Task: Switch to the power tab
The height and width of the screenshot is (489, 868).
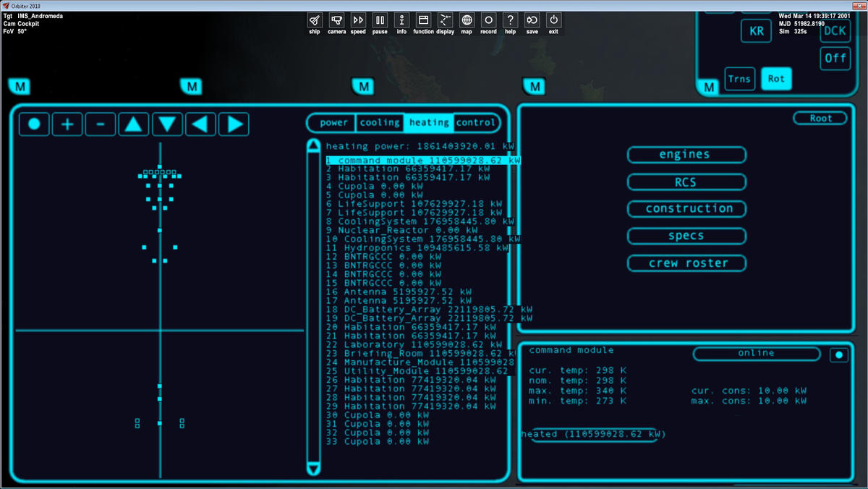Action: 333,122
